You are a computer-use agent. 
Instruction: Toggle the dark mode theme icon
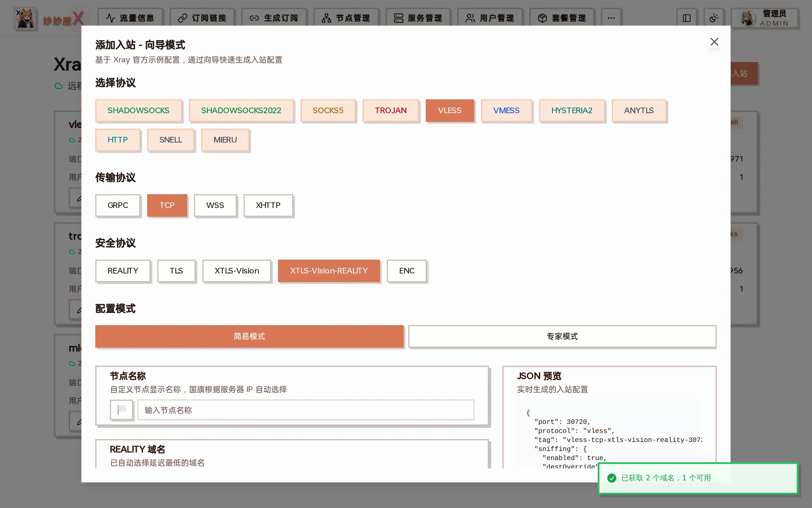click(714, 18)
